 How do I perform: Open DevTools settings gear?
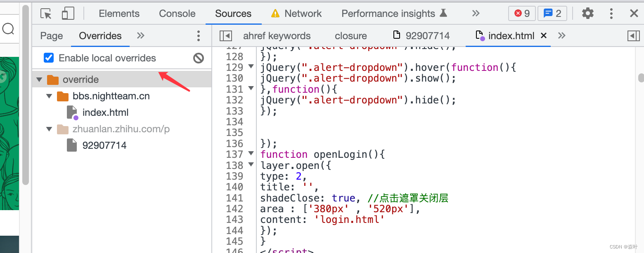point(587,13)
